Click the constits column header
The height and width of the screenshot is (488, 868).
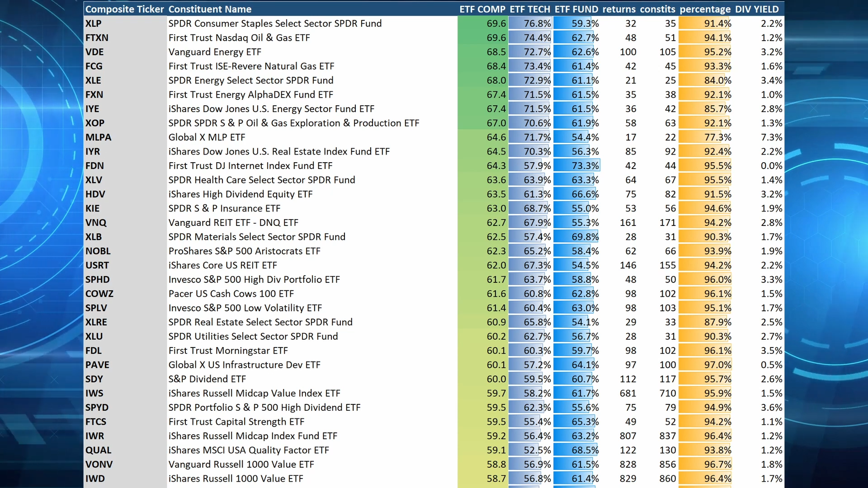[x=658, y=9]
